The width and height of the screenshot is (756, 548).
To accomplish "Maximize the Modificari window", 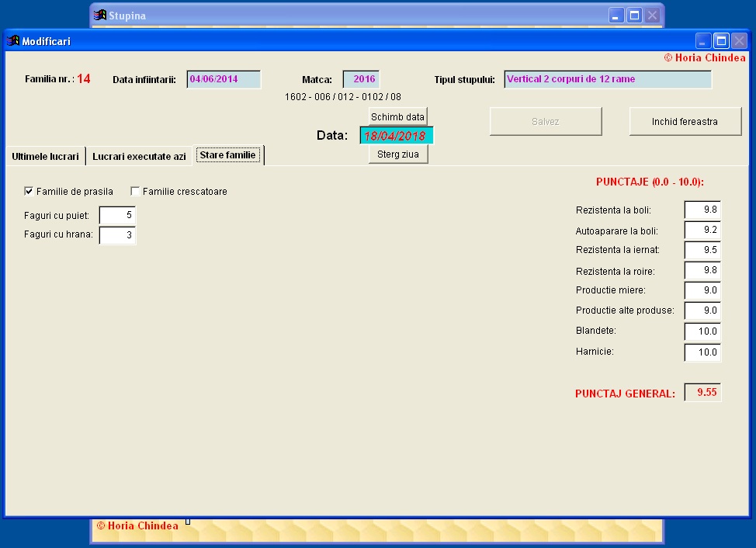I will point(721,41).
